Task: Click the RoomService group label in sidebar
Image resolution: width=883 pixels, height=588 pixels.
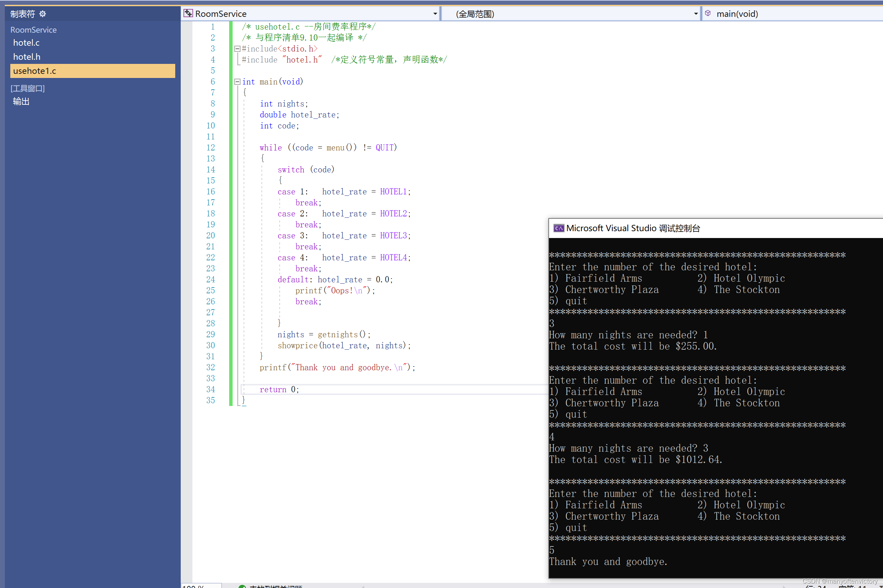Action: [x=33, y=30]
